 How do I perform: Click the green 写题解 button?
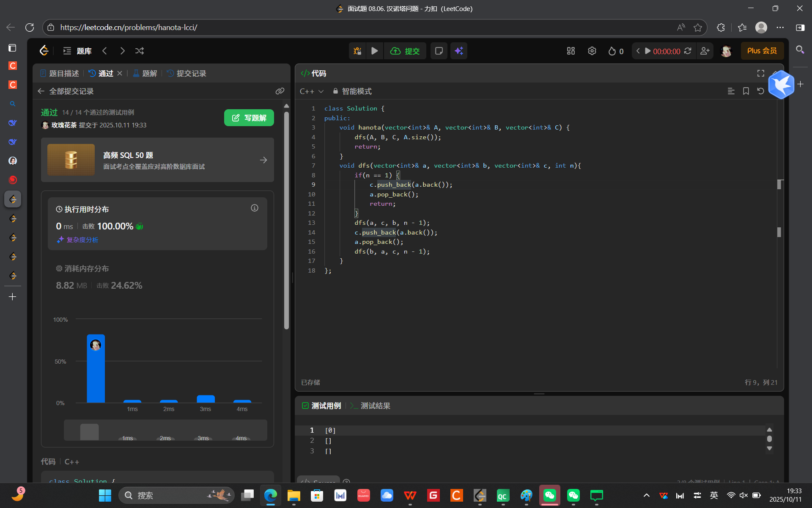click(x=249, y=118)
